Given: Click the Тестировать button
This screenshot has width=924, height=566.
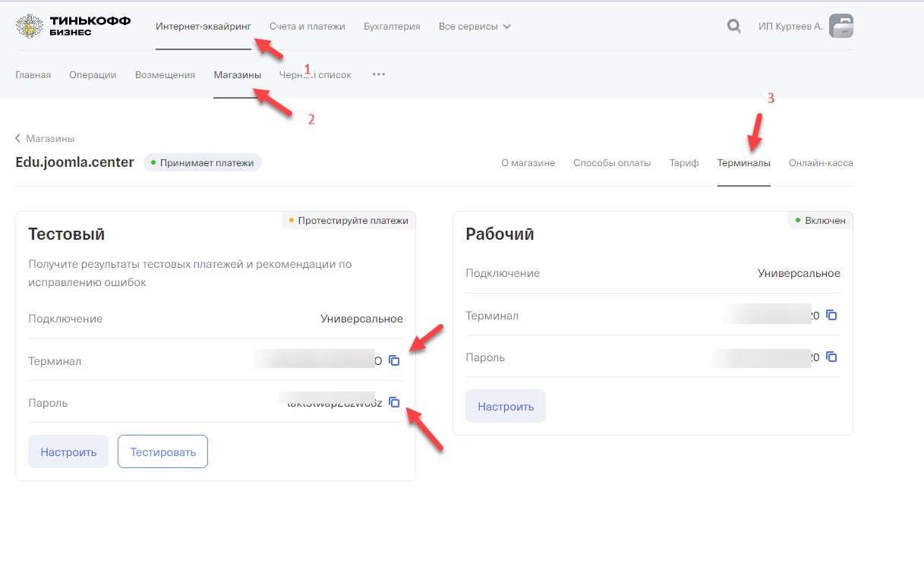Looking at the screenshot, I should [x=162, y=451].
